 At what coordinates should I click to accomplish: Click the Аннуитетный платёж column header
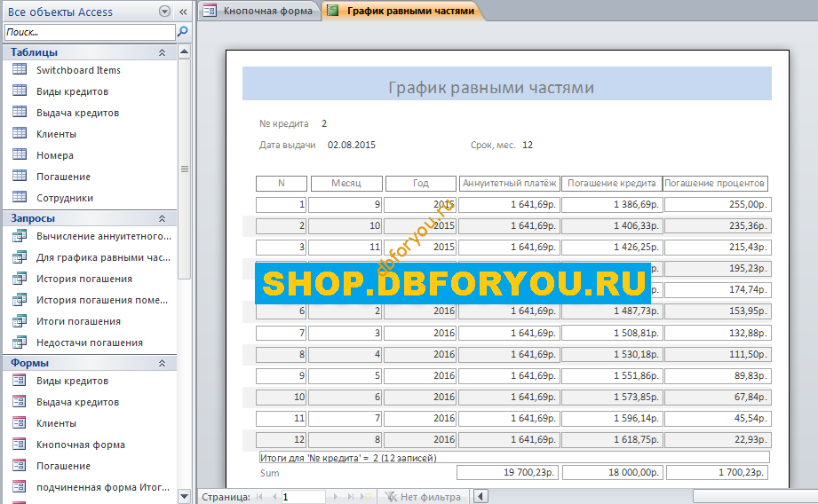(509, 184)
